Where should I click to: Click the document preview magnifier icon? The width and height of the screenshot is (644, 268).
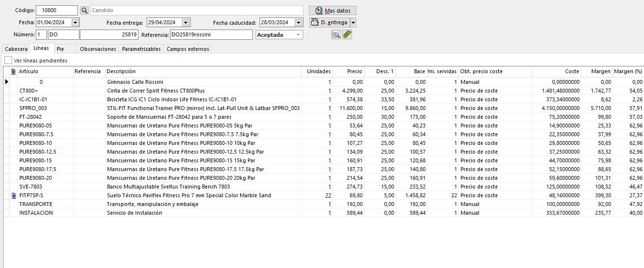336,34
